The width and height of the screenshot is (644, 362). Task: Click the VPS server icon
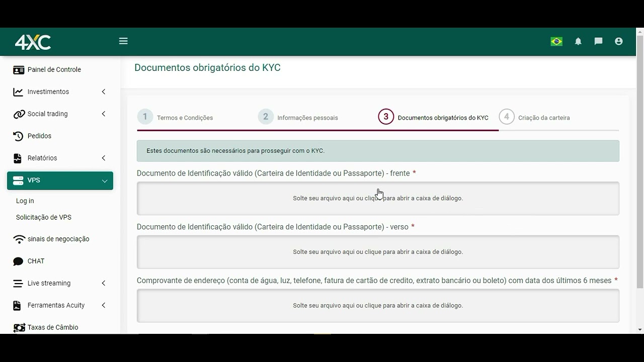pos(19,180)
